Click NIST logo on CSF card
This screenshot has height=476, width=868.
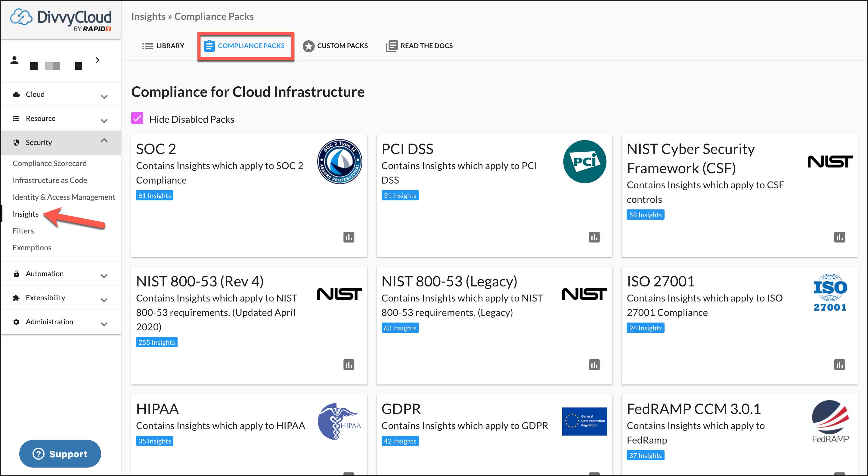tap(830, 162)
